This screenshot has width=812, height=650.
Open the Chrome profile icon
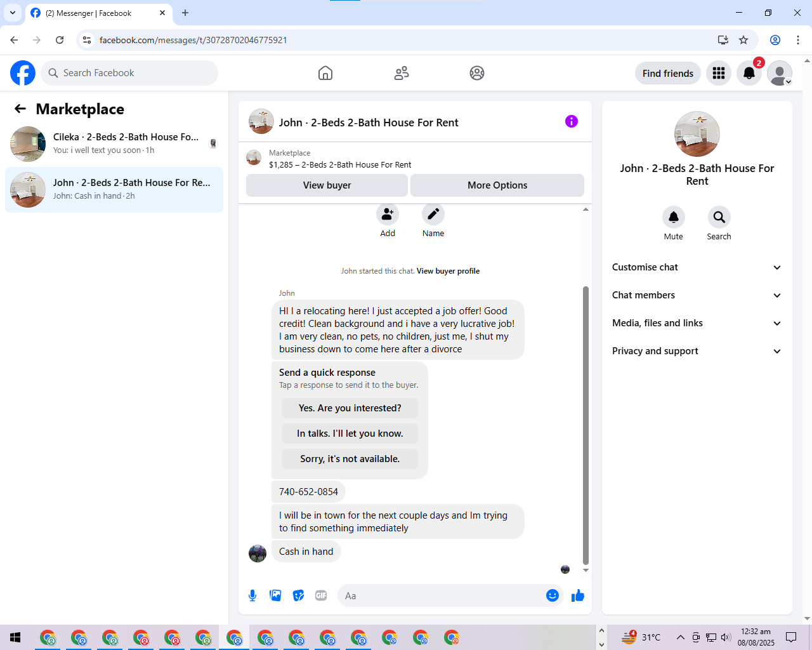click(x=775, y=40)
